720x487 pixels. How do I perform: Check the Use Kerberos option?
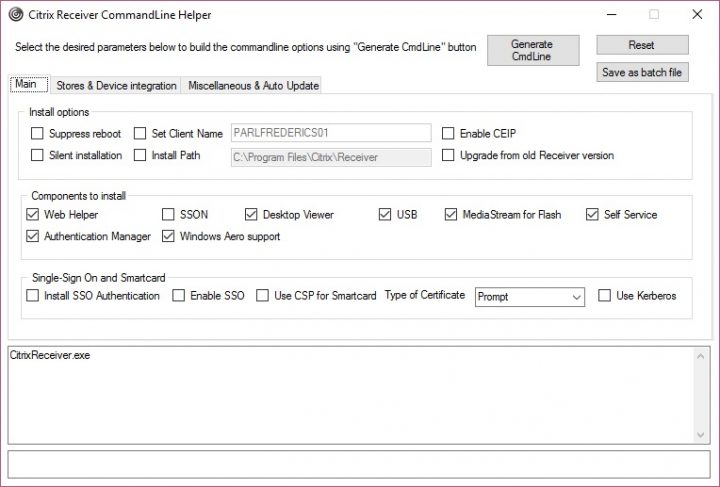(x=604, y=296)
